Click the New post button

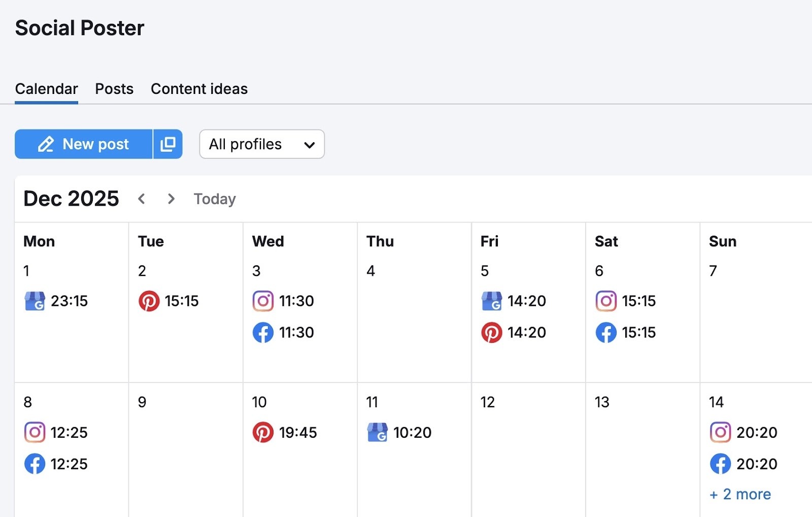(x=84, y=144)
